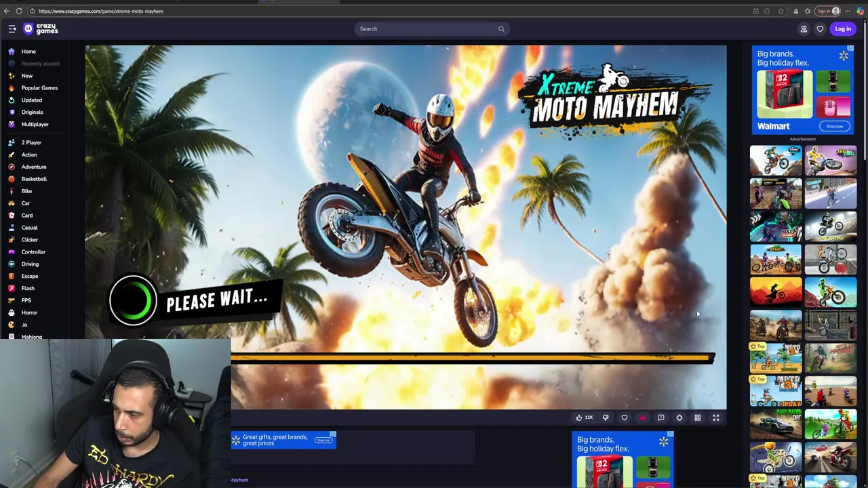This screenshot has height=488, width=868.
Task: Report a bug via flag icon
Action: [661, 418]
